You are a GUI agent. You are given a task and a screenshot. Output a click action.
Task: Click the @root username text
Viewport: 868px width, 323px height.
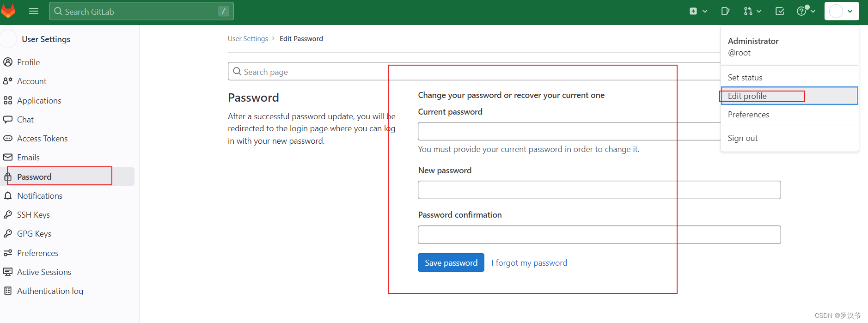pos(739,53)
